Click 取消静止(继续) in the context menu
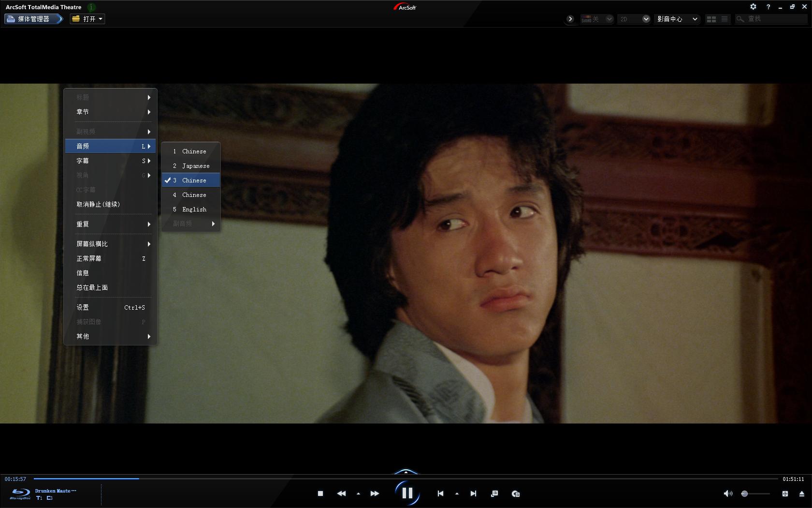Viewport: 812px width, 508px height. click(x=110, y=204)
